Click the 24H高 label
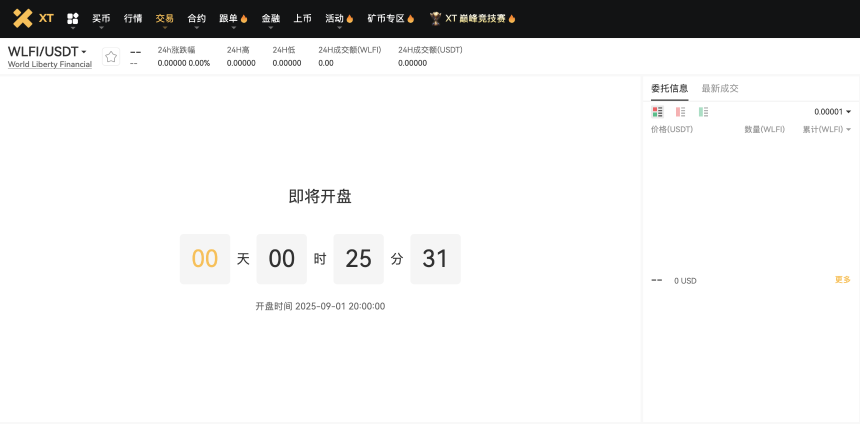 click(238, 50)
